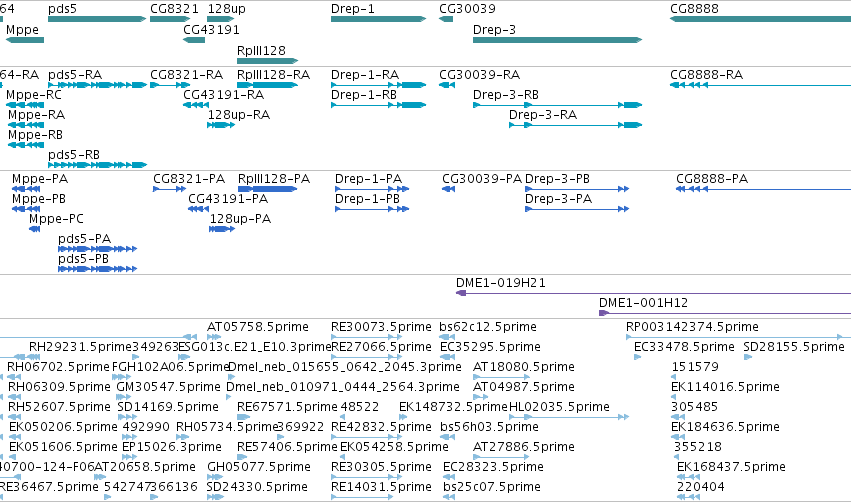The width and height of the screenshot is (851, 502).
Task: Click the bs62c12.5prime EST label
Action: [x=488, y=327]
